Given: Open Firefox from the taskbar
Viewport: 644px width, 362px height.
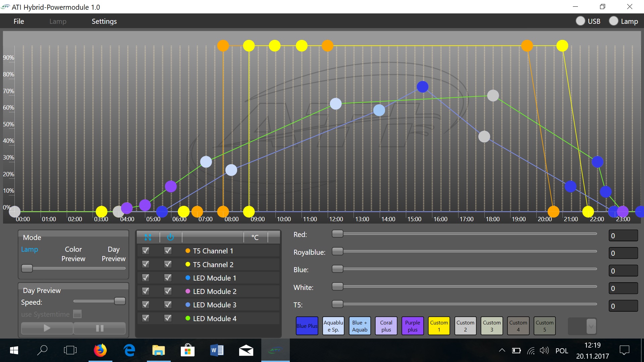Looking at the screenshot, I should (x=100, y=350).
